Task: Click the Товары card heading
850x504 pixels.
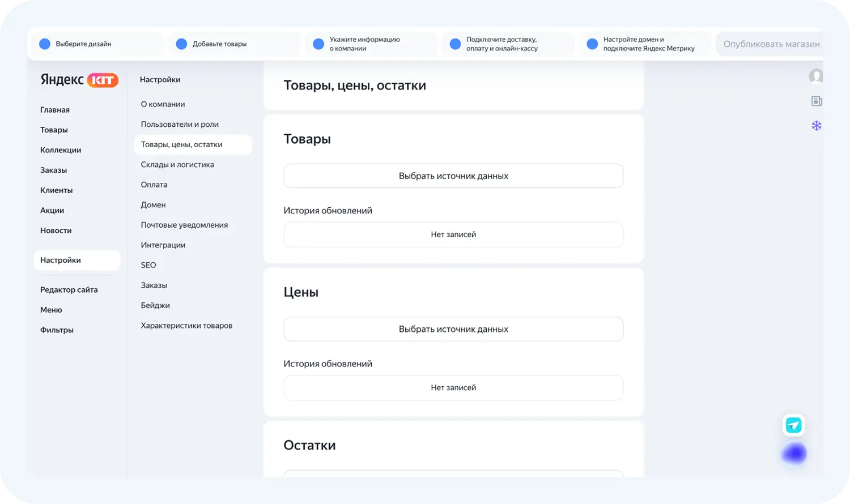Action: tap(307, 139)
